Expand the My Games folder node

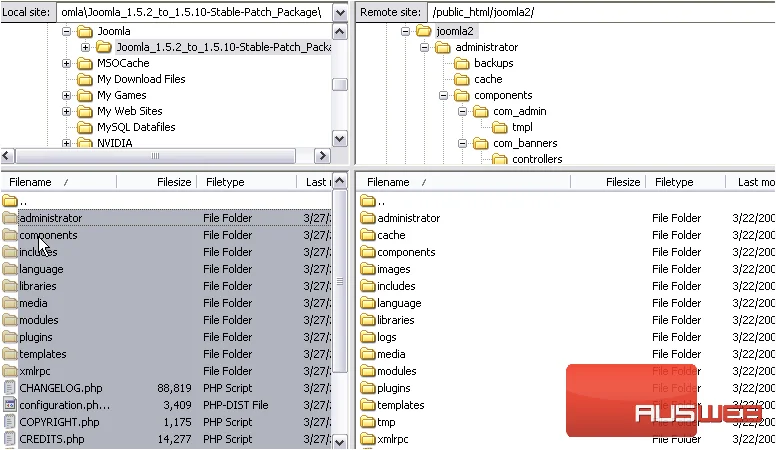point(66,96)
